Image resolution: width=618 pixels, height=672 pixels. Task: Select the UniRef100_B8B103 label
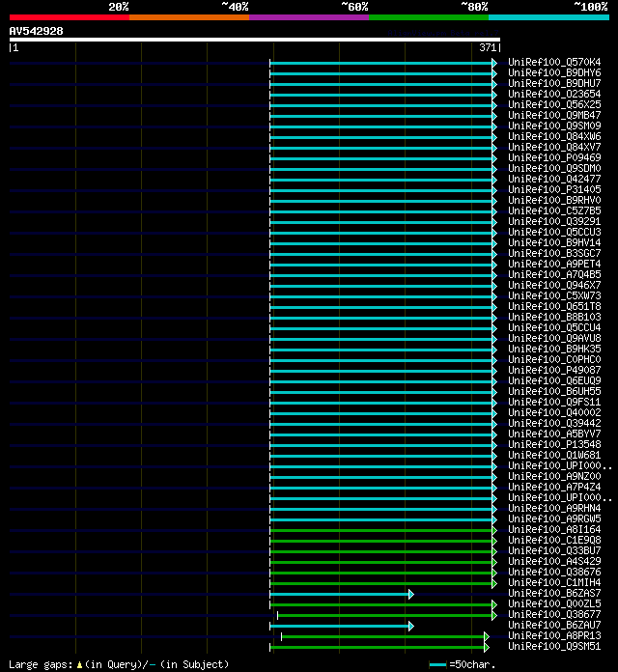click(554, 317)
